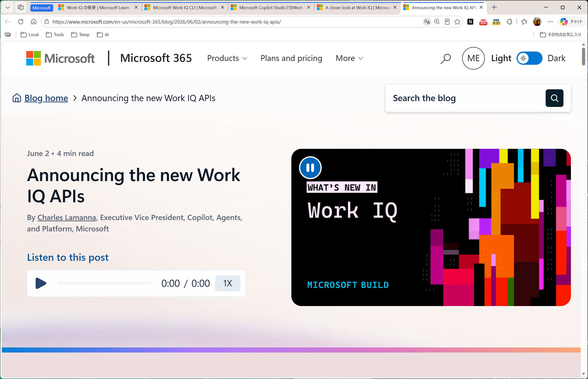Open the Microsoft tab group label
The height and width of the screenshot is (379, 588).
point(42,8)
